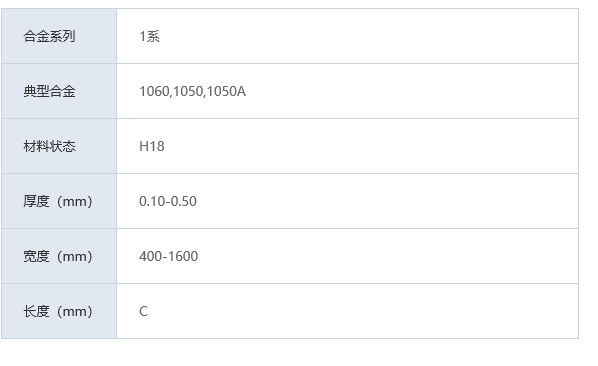Click the 宽度（mm）label cell
This screenshot has height=366, width=598.
click(x=59, y=256)
